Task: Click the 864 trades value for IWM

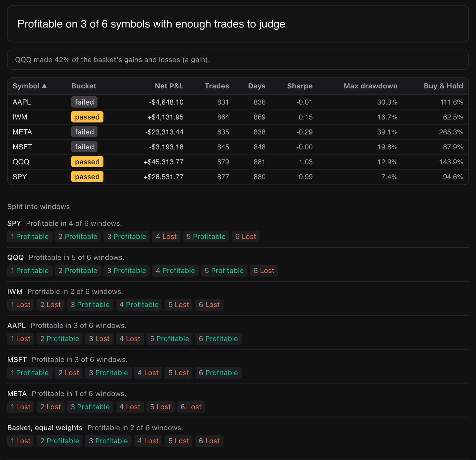Action: pyautogui.click(x=223, y=117)
